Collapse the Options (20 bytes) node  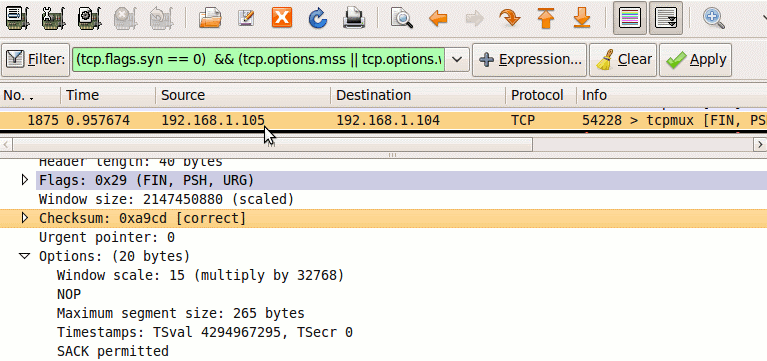pyautogui.click(x=24, y=256)
